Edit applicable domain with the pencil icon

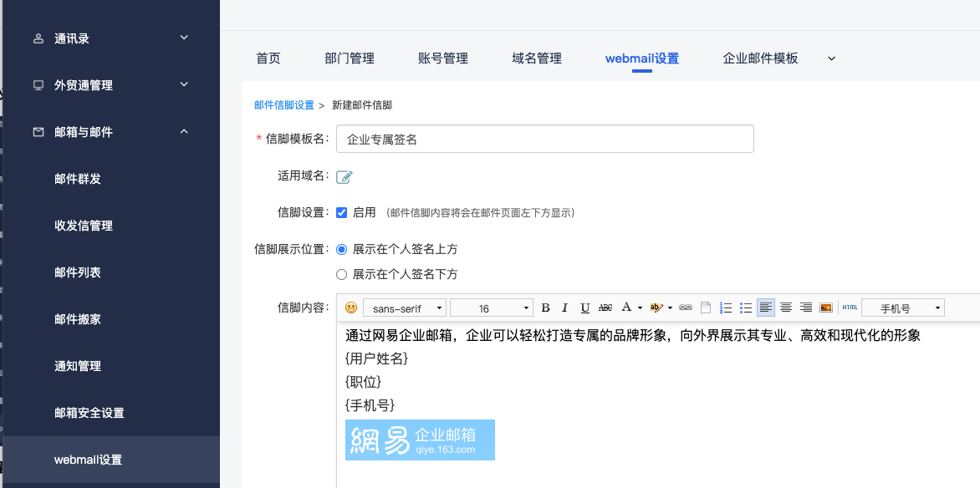tap(345, 177)
